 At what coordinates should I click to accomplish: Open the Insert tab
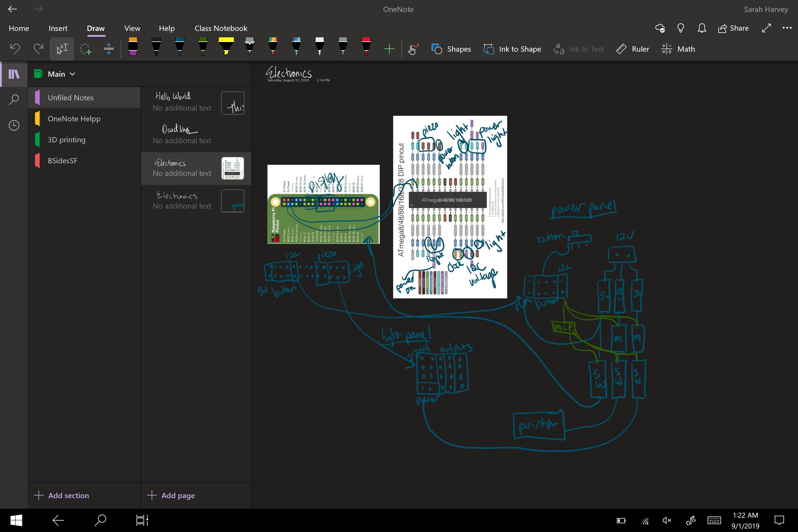(58, 28)
